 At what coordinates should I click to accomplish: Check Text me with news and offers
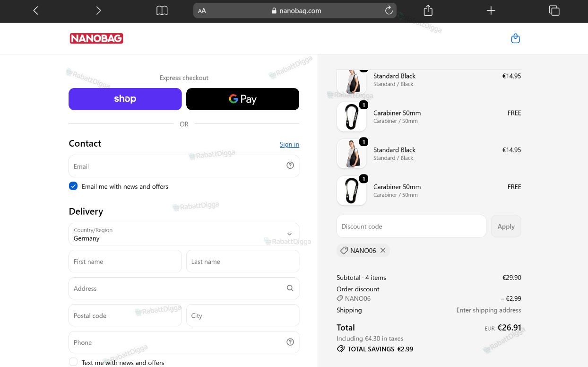point(73,362)
